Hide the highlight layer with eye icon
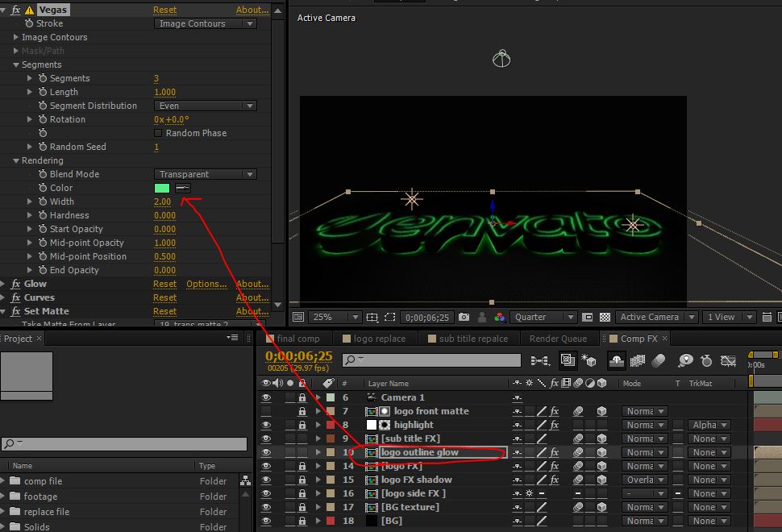The image size is (782, 532). (266, 425)
